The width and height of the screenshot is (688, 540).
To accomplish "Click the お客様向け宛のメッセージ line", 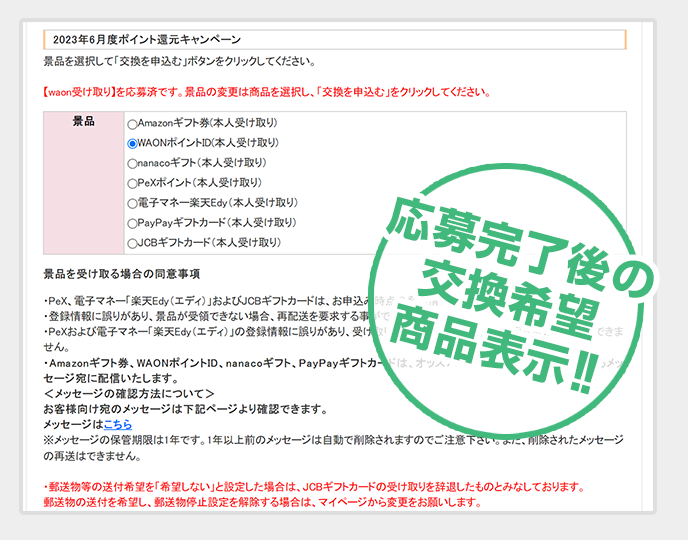I will coord(186,409).
